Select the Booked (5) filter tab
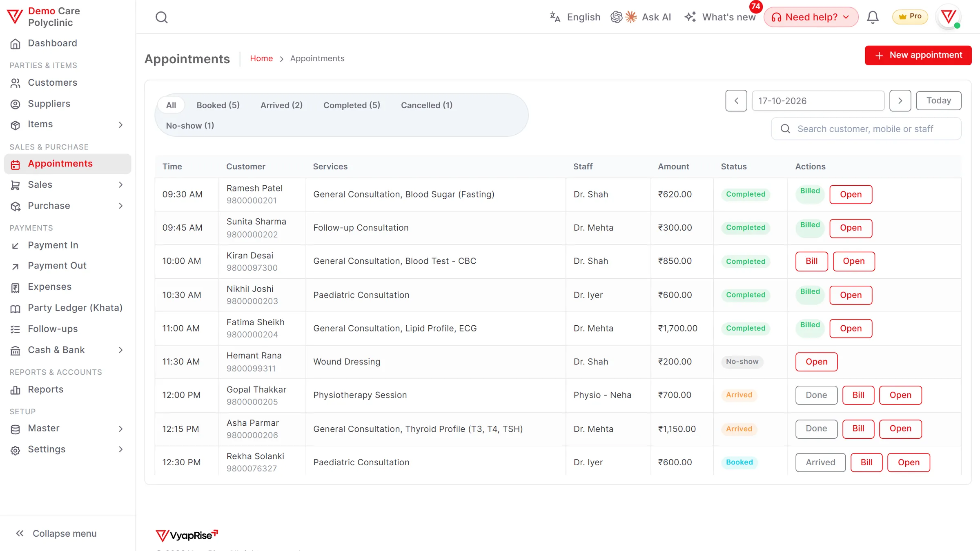The height and width of the screenshot is (551, 980). coord(218,105)
